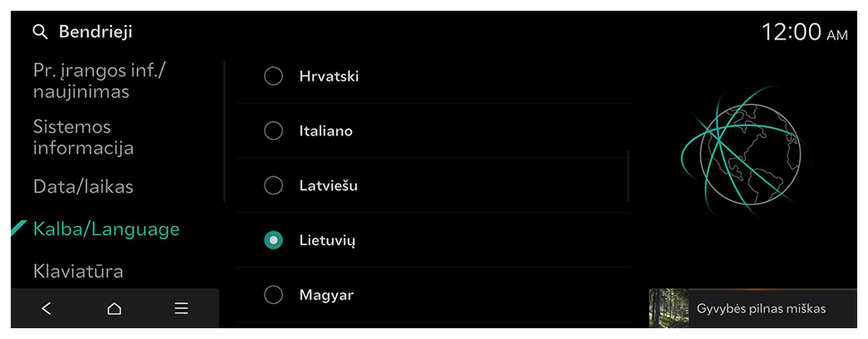868x339 pixels.
Task: Click the Bendrieji header title
Action: coord(96,32)
